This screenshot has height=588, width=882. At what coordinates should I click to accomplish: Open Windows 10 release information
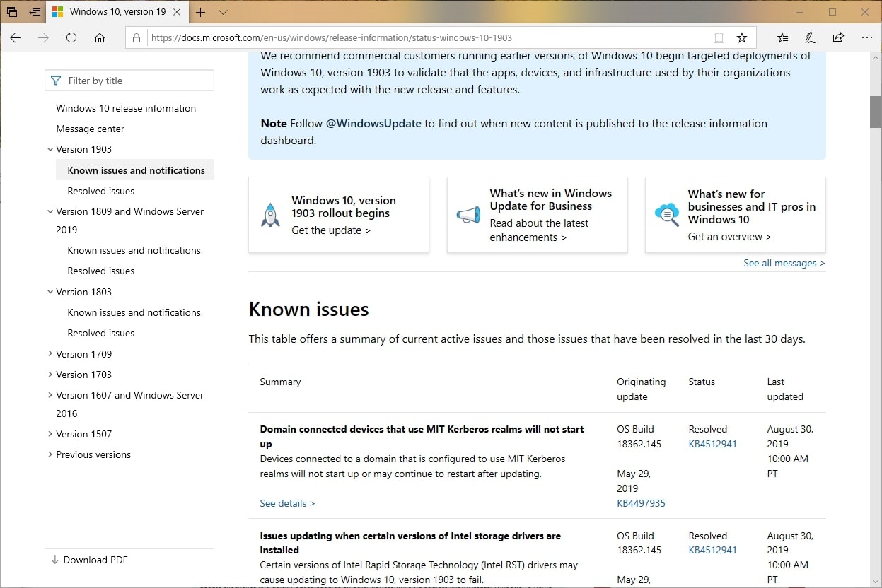(x=126, y=108)
